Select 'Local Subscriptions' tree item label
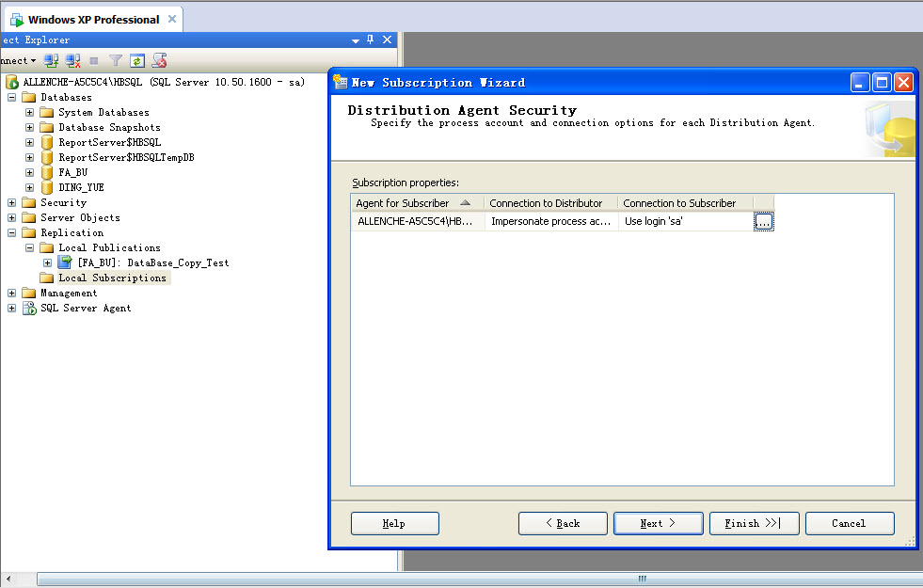The width and height of the screenshot is (923, 588). (x=112, y=278)
